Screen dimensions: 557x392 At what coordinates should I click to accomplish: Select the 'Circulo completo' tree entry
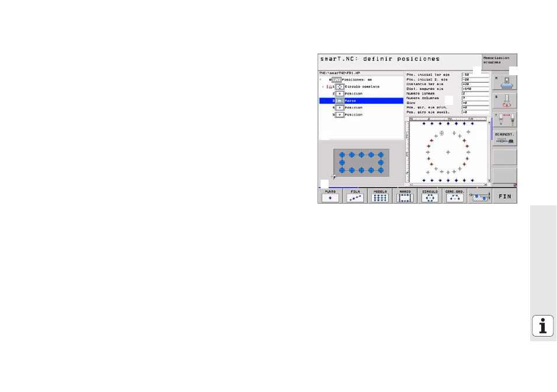click(362, 86)
